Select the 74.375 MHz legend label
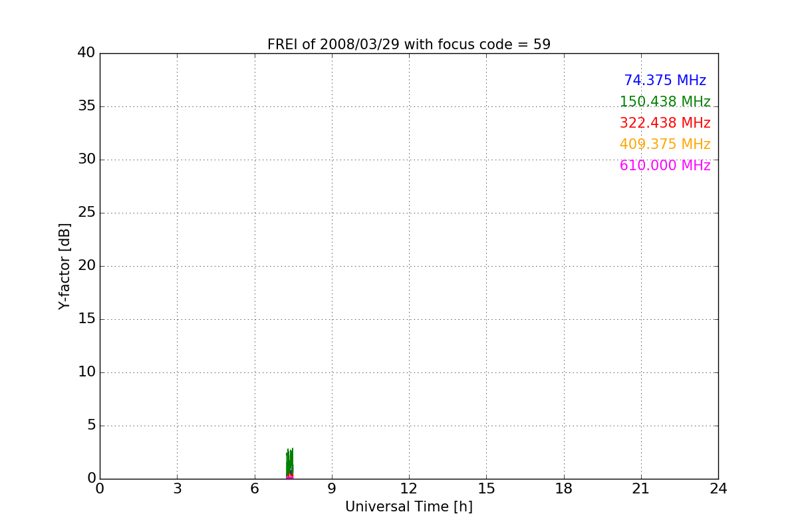This screenshot has width=798, height=532. click(665, 80)
